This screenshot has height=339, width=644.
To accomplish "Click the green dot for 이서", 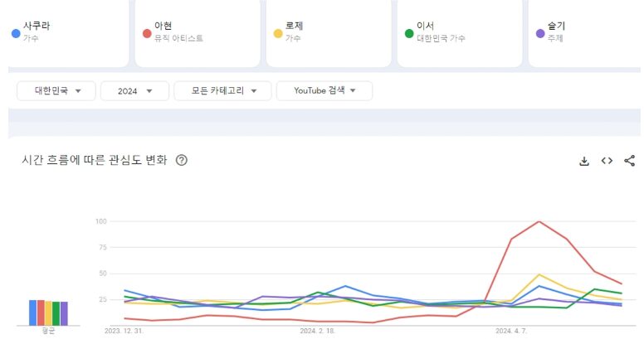I will pos(409,33).
